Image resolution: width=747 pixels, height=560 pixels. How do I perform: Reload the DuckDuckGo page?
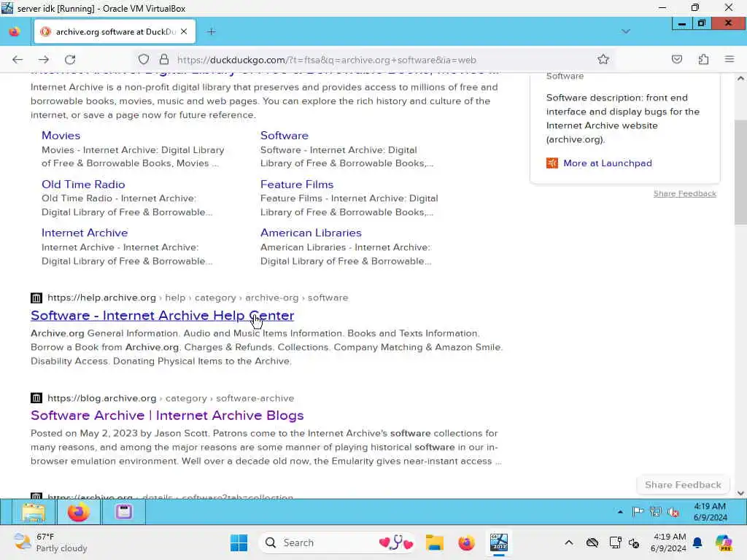(x=70, y=60)
